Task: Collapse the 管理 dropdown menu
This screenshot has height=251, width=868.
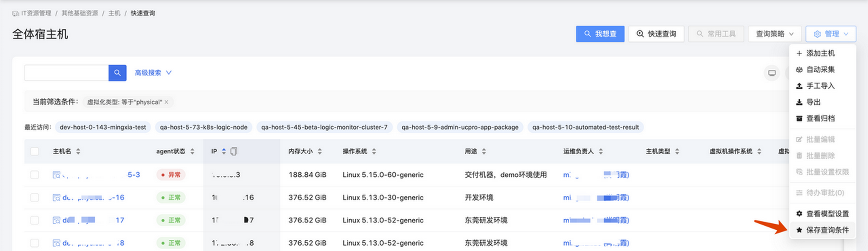Action: tap(831, 34)
